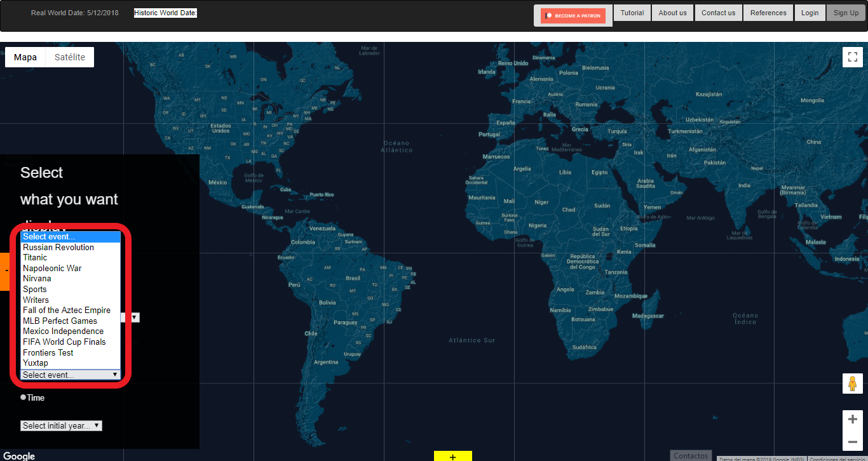The height and width of the screenshot is (461, 868).
Task: Click the Venezuela label on map
Action: (x=322, y=229)
